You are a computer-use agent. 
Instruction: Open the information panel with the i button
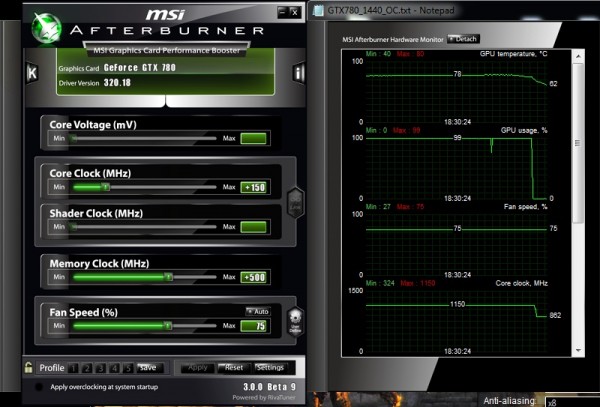coord(299,72)
